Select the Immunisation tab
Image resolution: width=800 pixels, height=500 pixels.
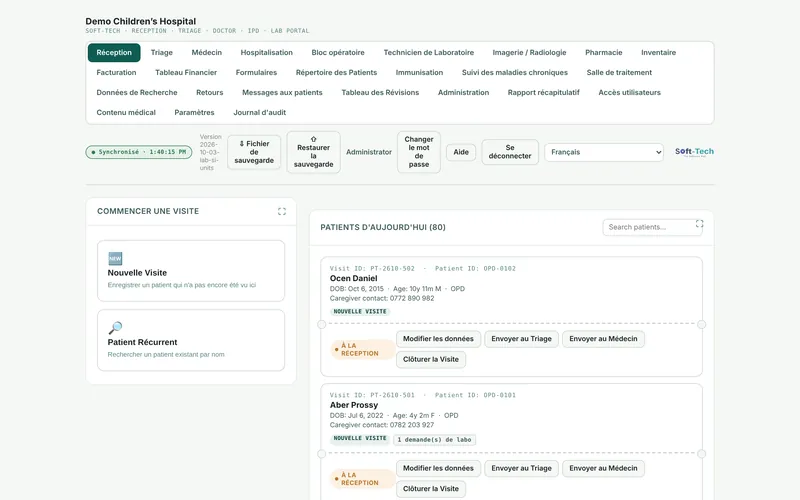click(419, 72)
